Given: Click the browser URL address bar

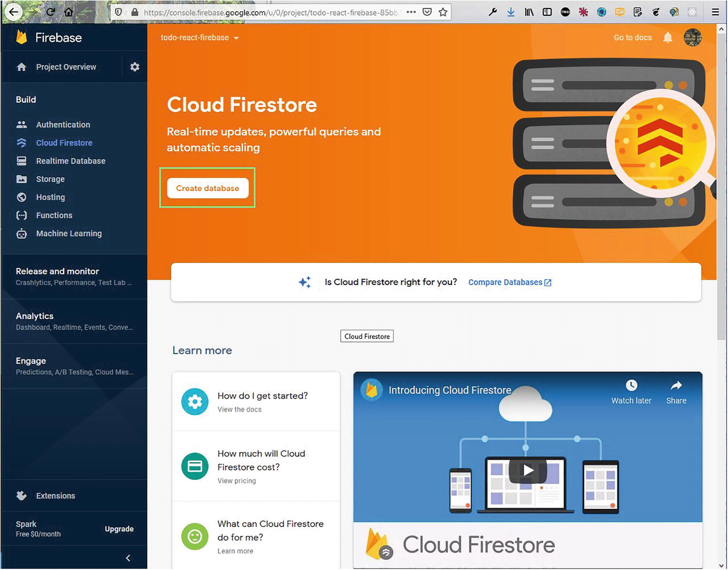Looking at the screenshot, I should click(270, 12).
